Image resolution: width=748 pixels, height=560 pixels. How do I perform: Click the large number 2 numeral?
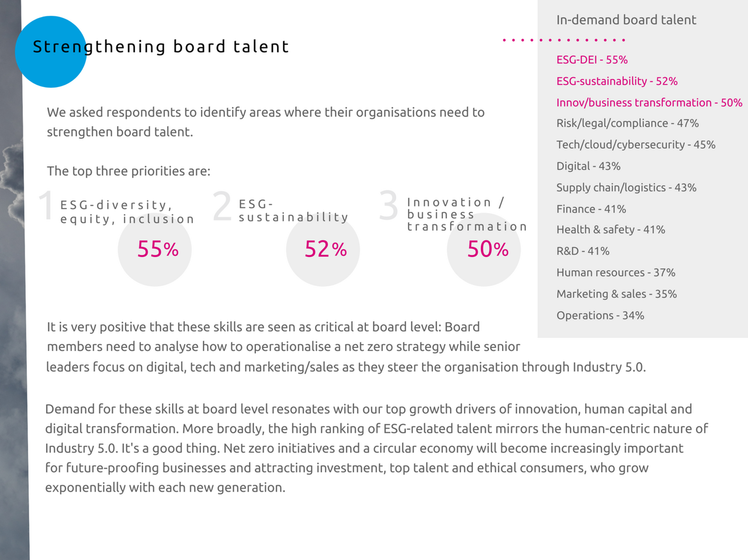coord(222,206)
